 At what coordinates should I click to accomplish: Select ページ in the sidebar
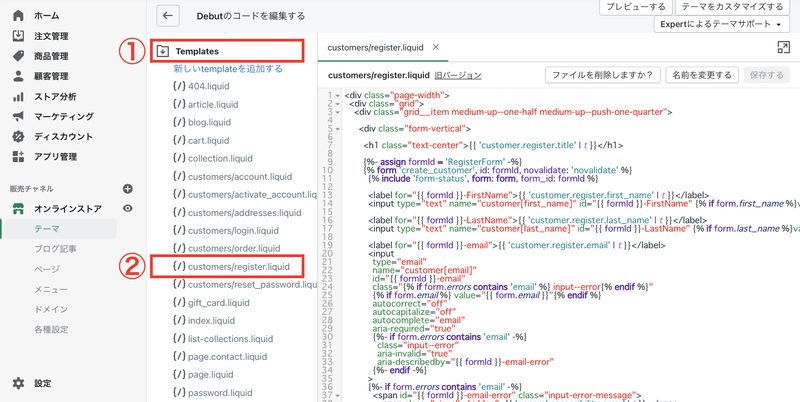pos(47,269)
